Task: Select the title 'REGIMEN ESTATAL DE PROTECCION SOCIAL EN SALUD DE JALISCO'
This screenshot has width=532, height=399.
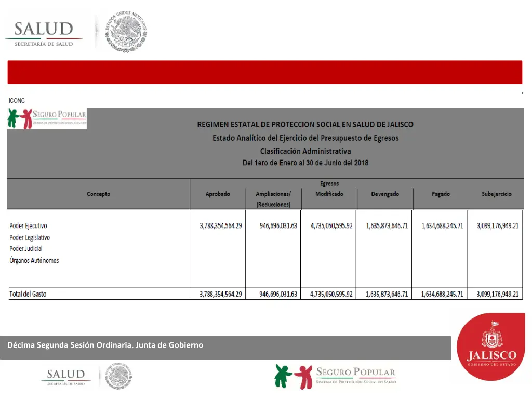Action: click(305, 125)
